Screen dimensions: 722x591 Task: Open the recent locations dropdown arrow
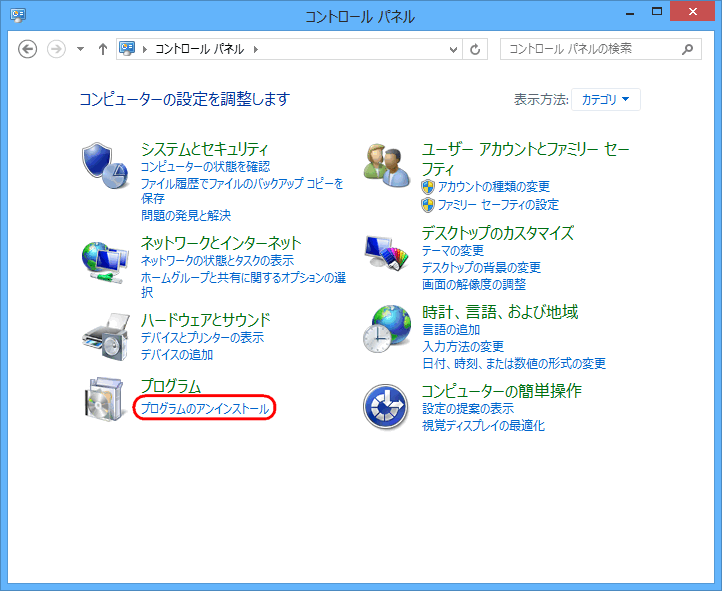pyautogui.click(x=81, y=49)
